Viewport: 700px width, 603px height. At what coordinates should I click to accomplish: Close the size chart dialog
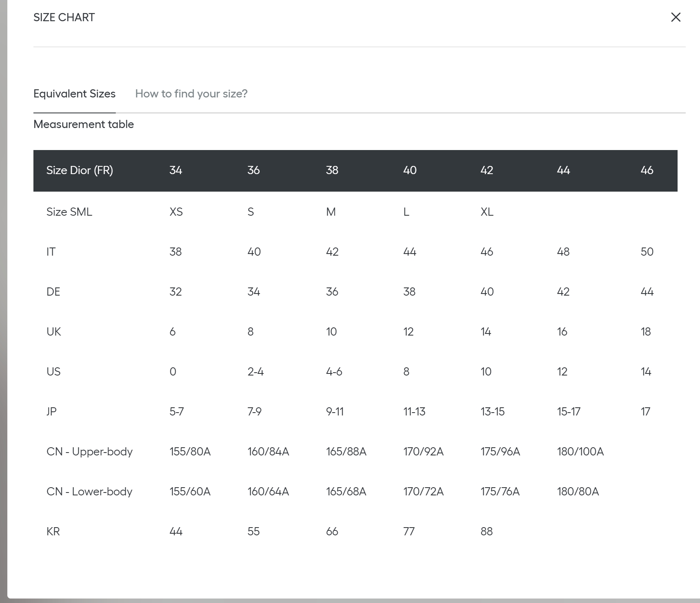click(x=676, y=17)
